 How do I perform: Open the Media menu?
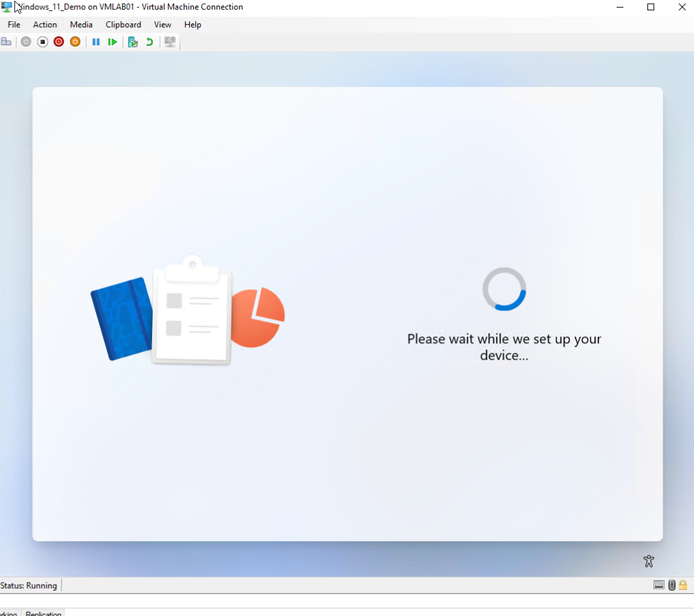point(81,25)
